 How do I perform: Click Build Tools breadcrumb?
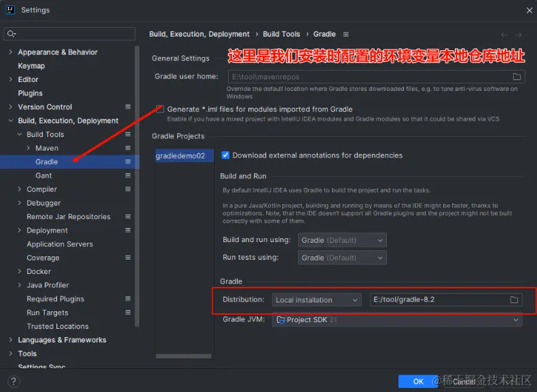coord(282,34)
